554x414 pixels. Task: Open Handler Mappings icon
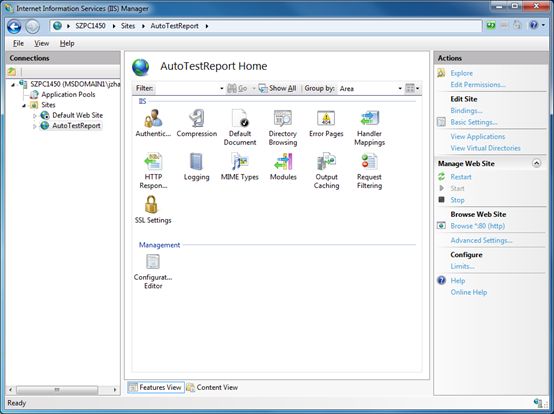[369, 118]
